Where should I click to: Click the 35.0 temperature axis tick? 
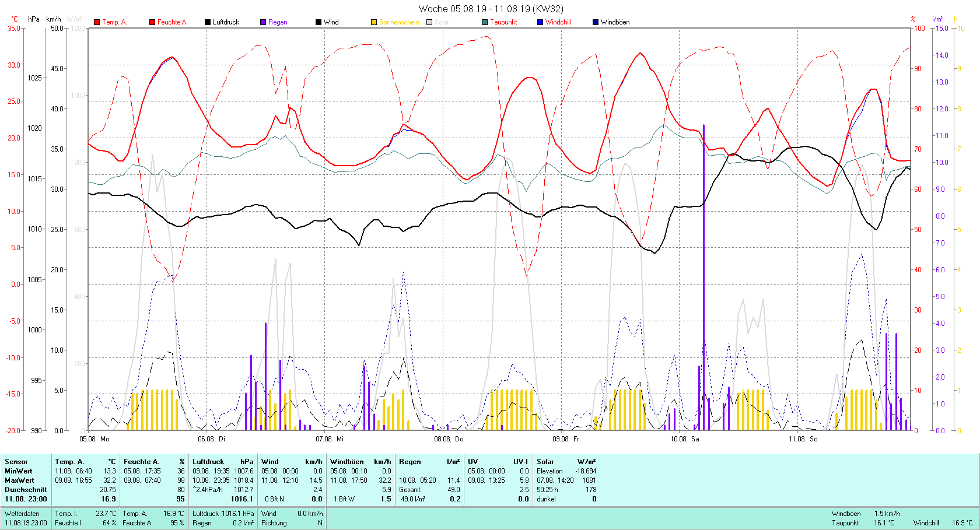coord(13,28)
